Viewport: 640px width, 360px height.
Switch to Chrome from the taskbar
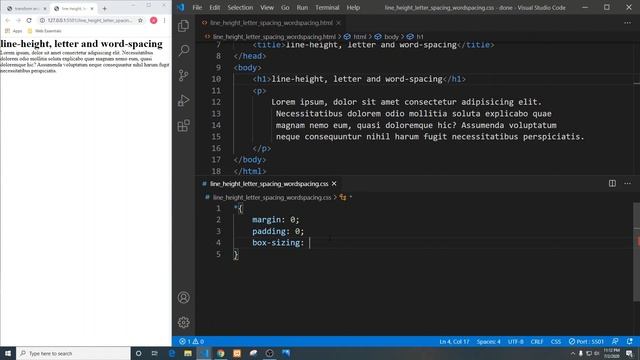pyautogui.click(x=220, y=353)
